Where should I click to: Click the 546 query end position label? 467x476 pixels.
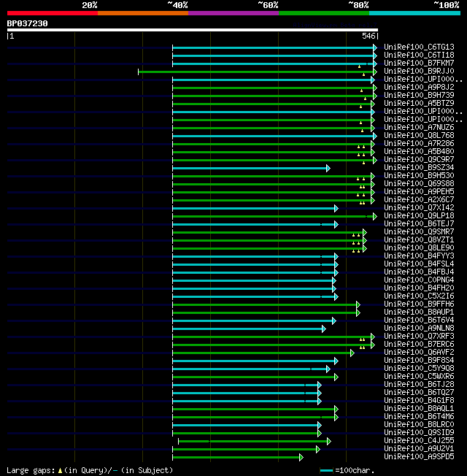pyautogui.click(x=368, y=36)
